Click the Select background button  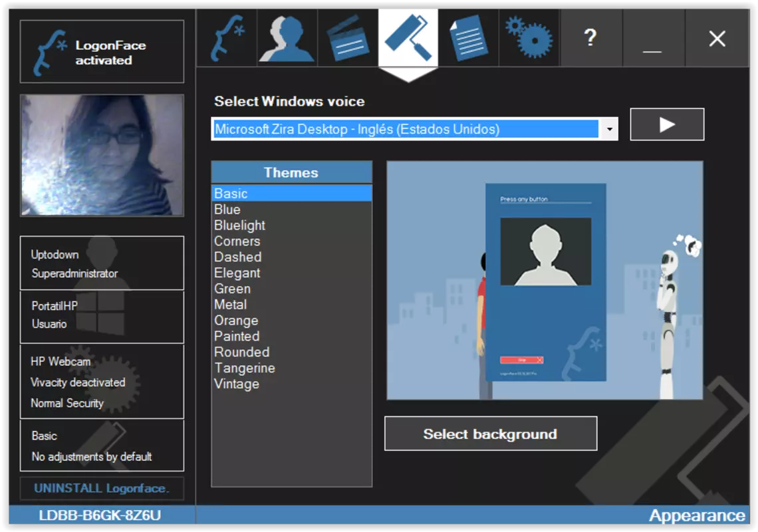coord(491,434)
